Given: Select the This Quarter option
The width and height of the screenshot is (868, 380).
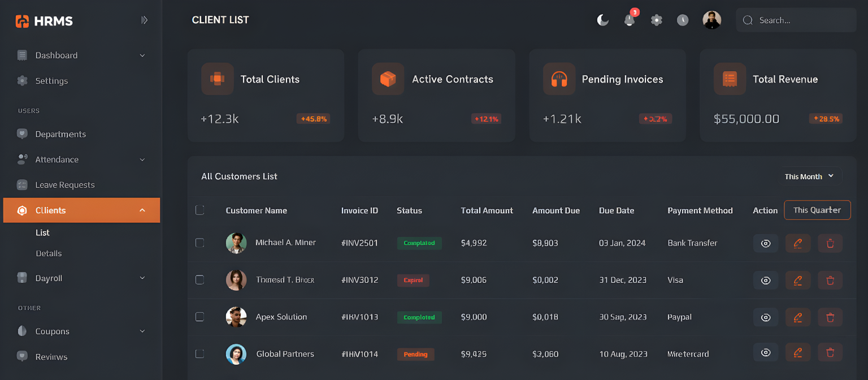Looking at the screenshot, I should pyautogui.click(x=817, y=210).
